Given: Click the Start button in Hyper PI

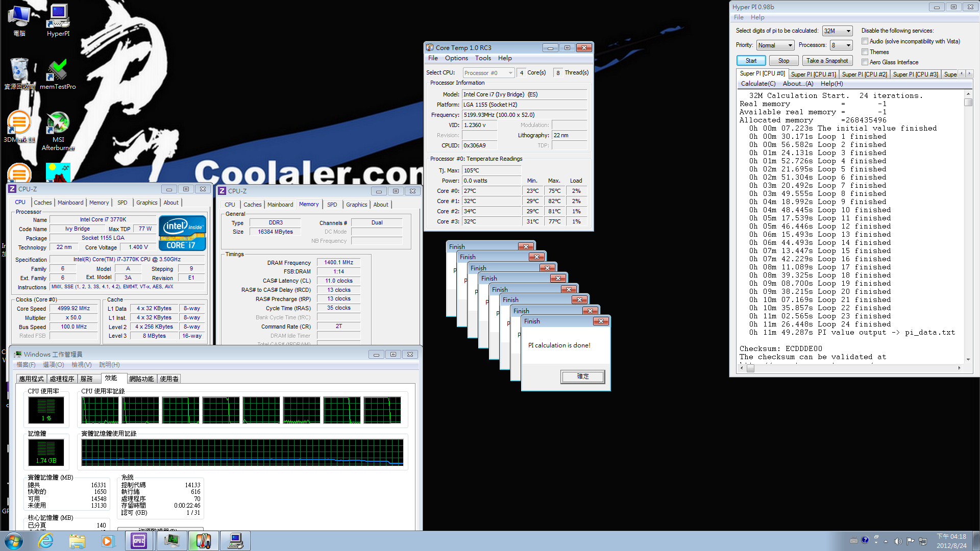Looking at the screenshot, I should (751, 61).
